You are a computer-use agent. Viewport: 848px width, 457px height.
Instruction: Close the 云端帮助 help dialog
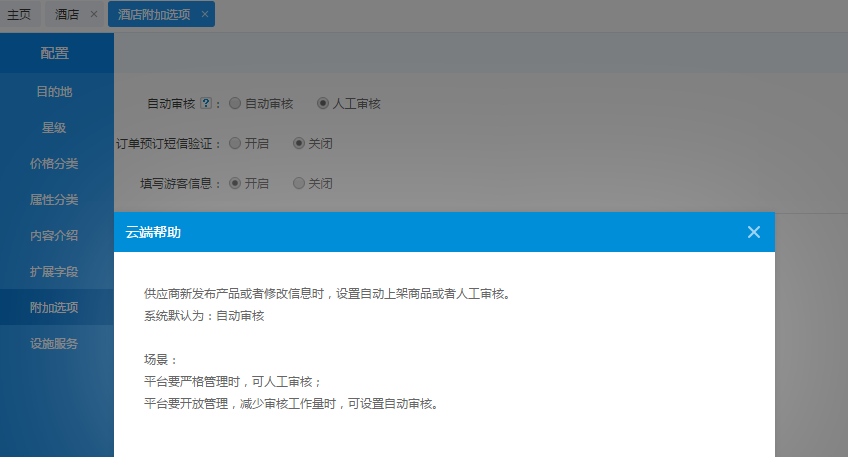[x=753, y=232]
